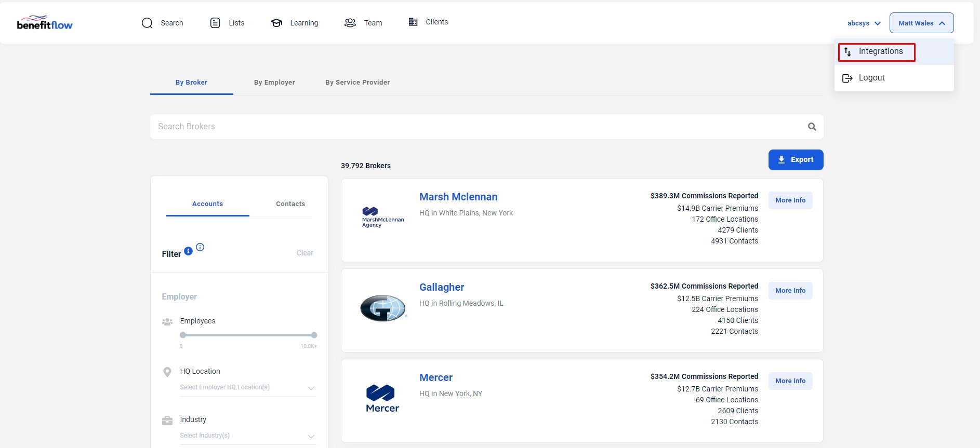The width and height of the screenshot is (980, 448).
Task: Click the Logout door icon
Action: (x=847, y=78)
